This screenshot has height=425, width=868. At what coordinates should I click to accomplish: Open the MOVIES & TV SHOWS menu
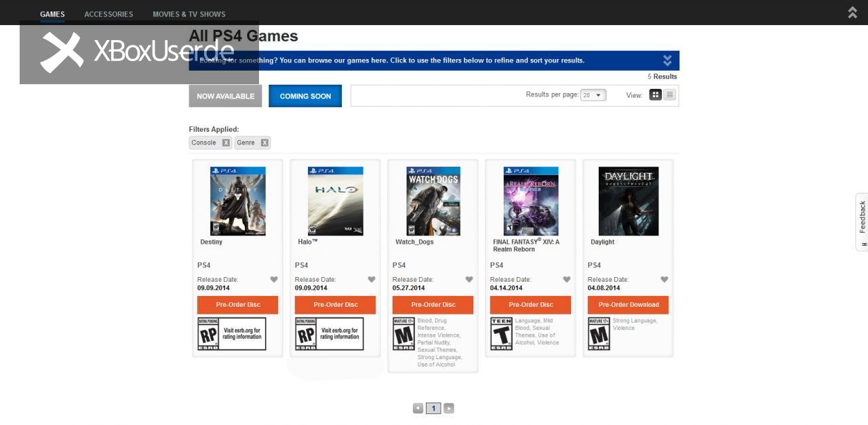pyautogui.click(x=189, y=14)
